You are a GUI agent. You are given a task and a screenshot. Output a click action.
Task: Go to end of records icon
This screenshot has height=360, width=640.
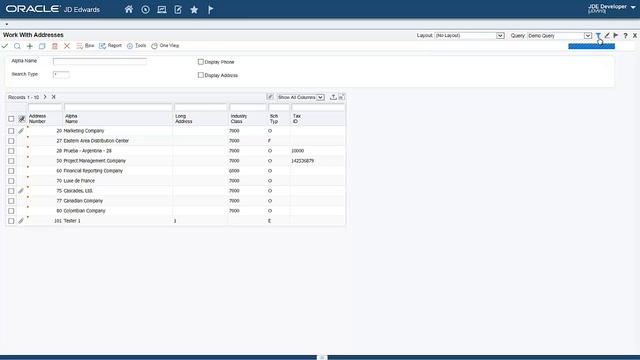pyautogui.click(x=53, y=97)
